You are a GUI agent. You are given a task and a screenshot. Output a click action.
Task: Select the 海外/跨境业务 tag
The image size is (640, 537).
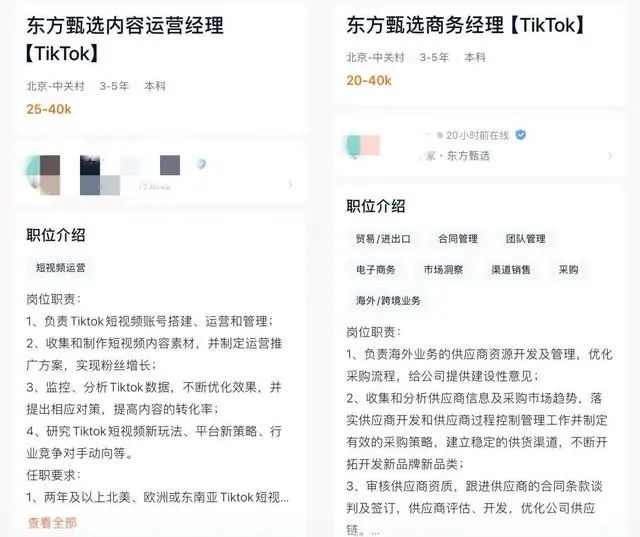click(x=388, y=301)
